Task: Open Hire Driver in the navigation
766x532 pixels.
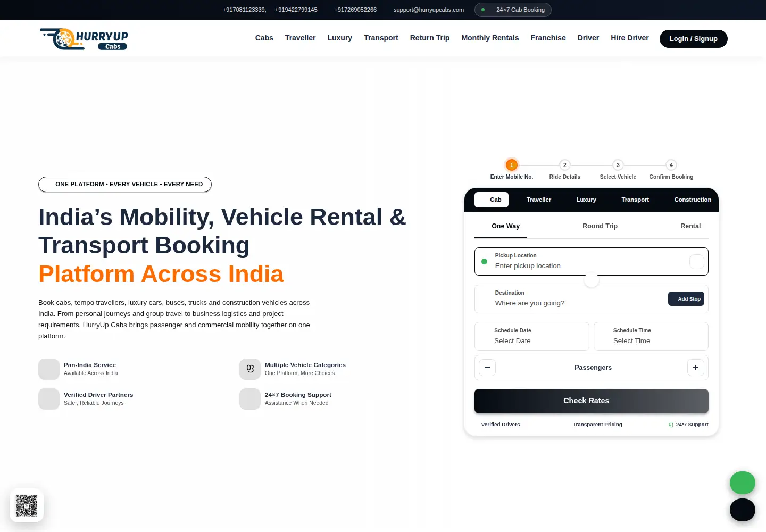Action: coord(630,38)
